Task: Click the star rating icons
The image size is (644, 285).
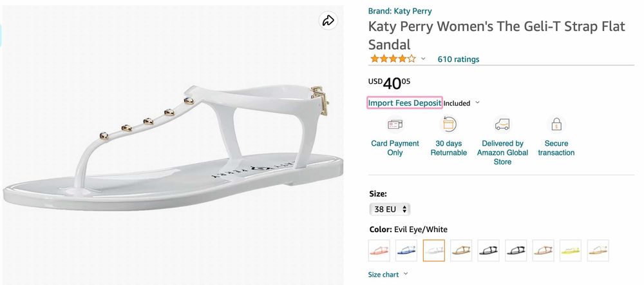Action: [x=392, y=59]
